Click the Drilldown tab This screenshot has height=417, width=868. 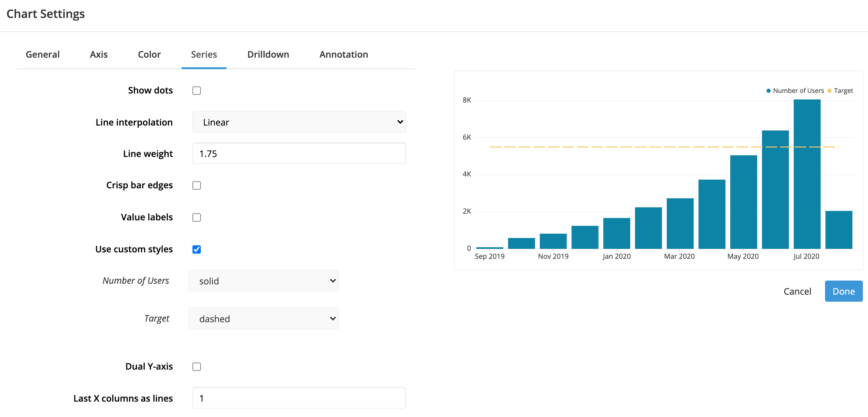(268, 54)
